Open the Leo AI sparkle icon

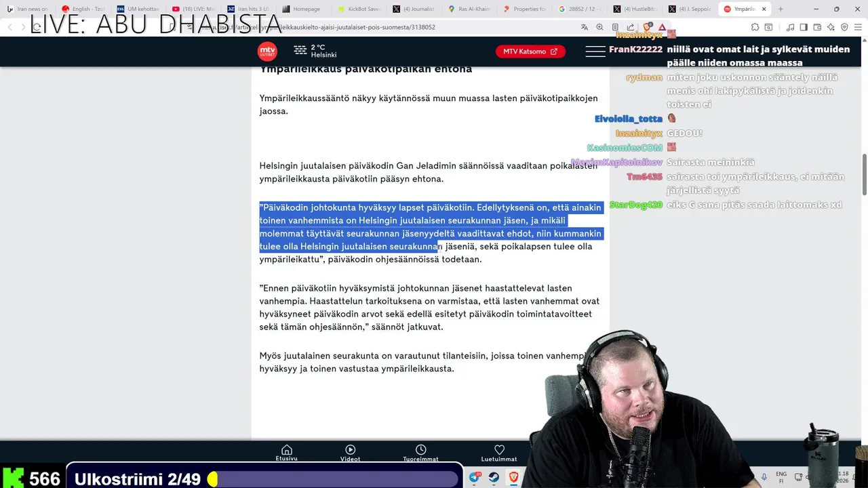coord(831,27)
